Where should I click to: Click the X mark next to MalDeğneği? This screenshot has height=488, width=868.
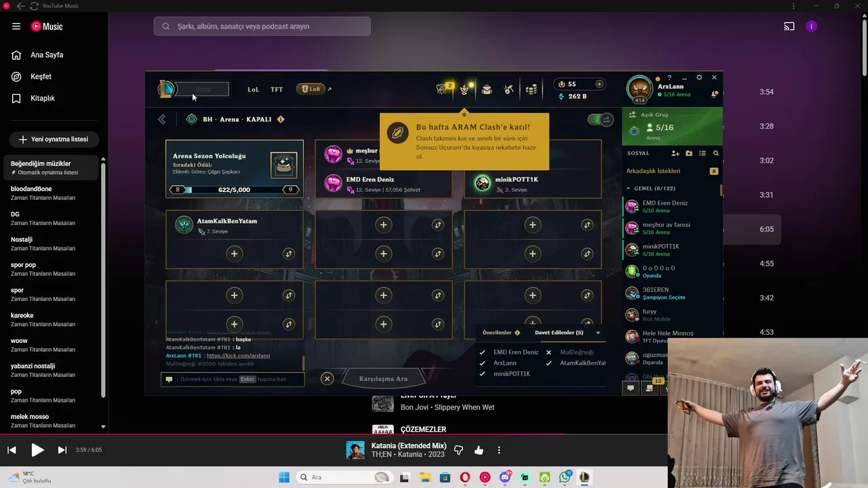click(549, 352)
